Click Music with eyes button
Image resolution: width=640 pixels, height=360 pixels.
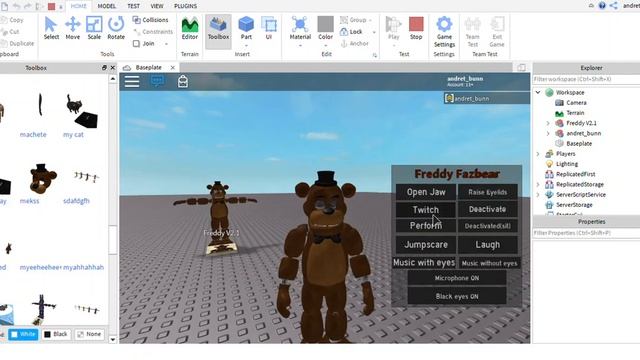click(424, 262)
